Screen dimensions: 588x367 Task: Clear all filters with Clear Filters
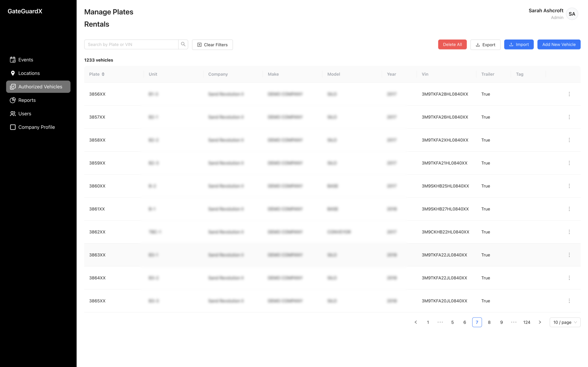[212, 45]
